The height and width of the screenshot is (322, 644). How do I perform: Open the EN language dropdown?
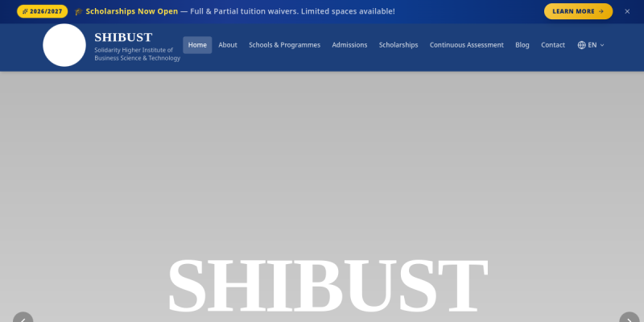tap(591, 45)
